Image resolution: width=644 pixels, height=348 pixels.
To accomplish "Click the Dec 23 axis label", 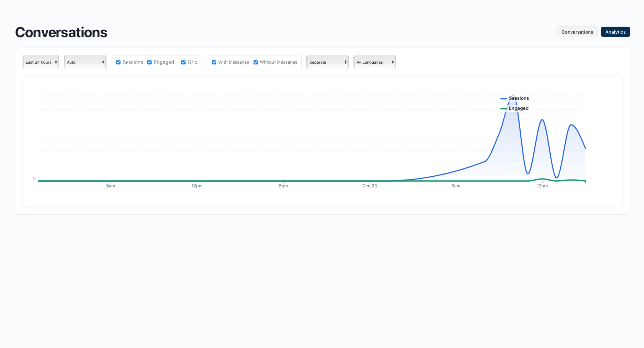I will 369,186.
